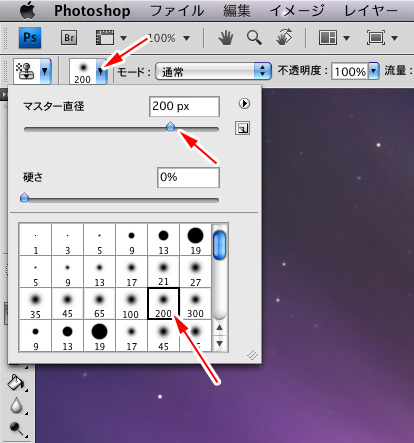Select the Zoom magnifier tool
Screen dimensions: 414x443
pos(254,38)
